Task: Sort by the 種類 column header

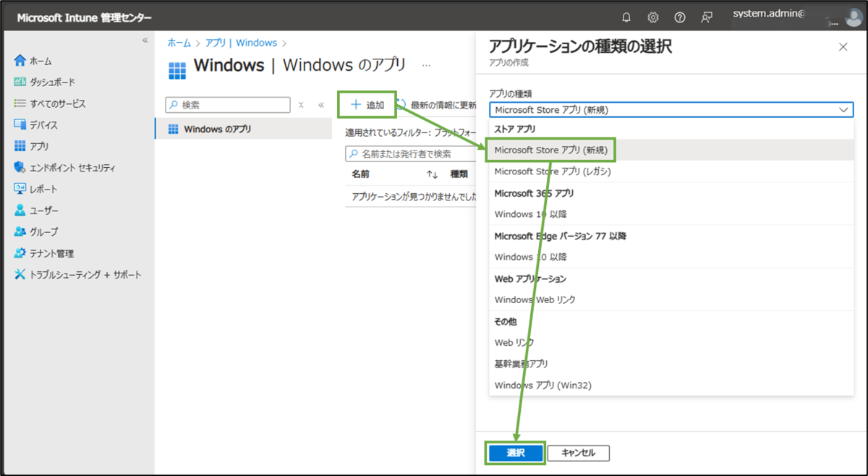Action: (x=459, y=174)
